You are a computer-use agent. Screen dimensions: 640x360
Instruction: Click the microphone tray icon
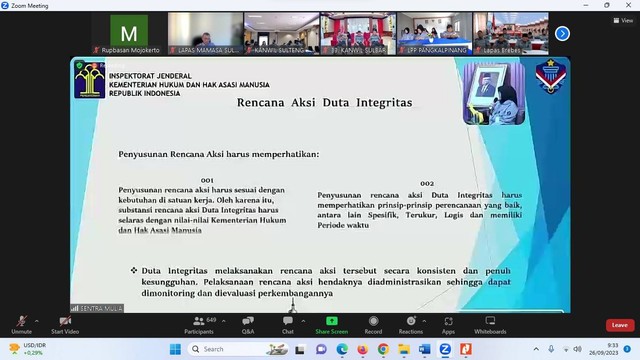point(551,349)
